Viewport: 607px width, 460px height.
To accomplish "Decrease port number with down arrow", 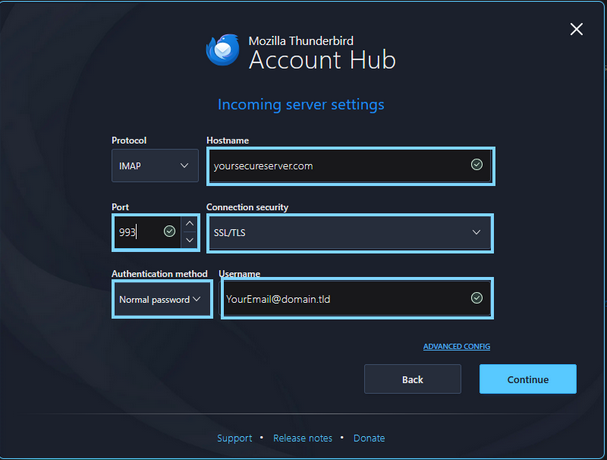I will [x=189, y=241].
